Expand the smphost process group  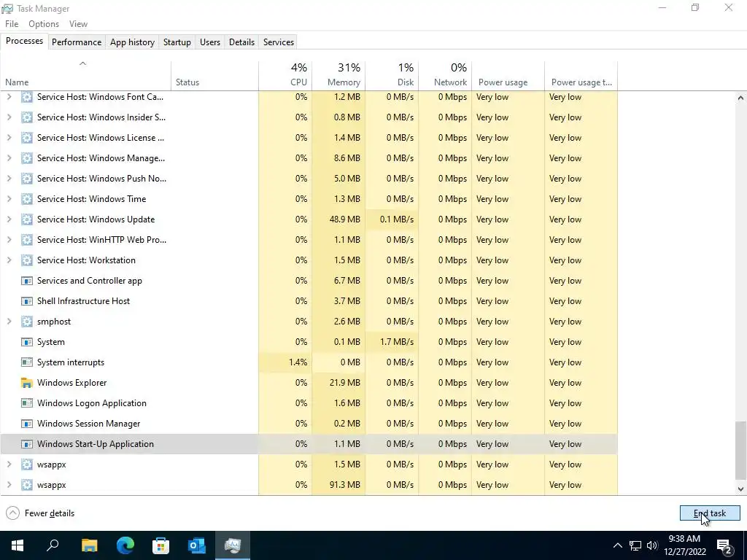tap(9, 322)
